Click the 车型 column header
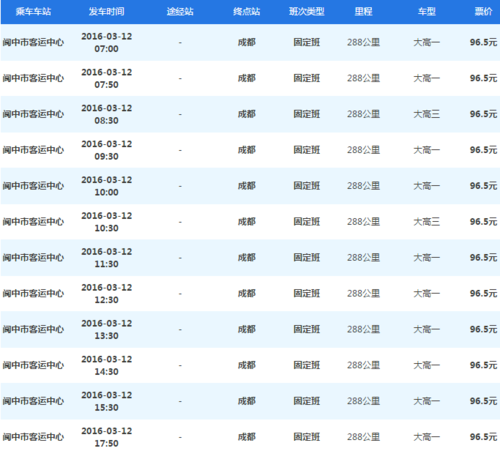 (x=427, y=12)
